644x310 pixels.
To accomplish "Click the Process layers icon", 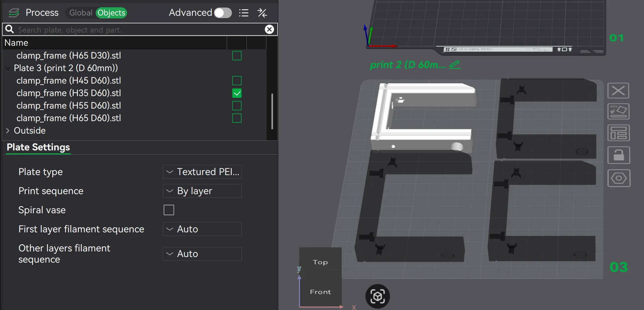I will 14,13.
